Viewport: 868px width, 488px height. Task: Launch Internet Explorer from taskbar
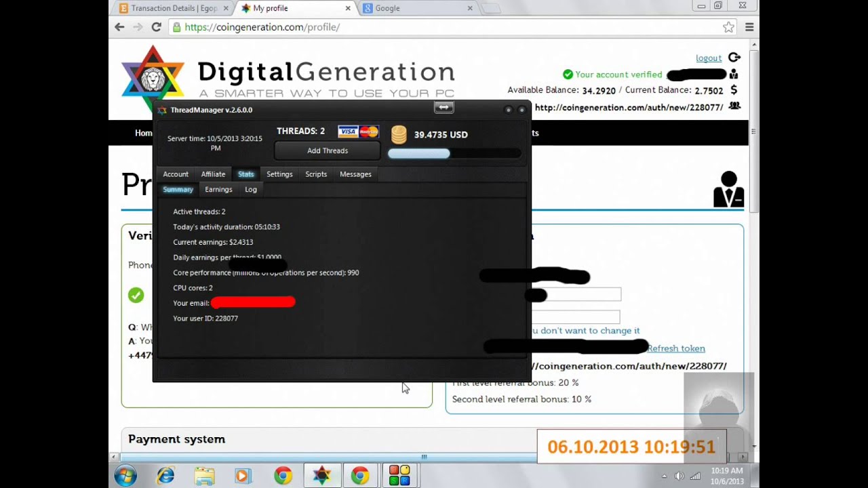(165, 476)
